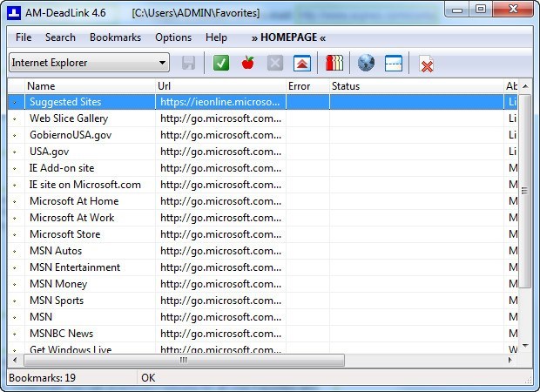Open the Options menu
Image resolution: width=540 pixels, height=392 pixels.
pyautogui.click(x=173, y=37)
